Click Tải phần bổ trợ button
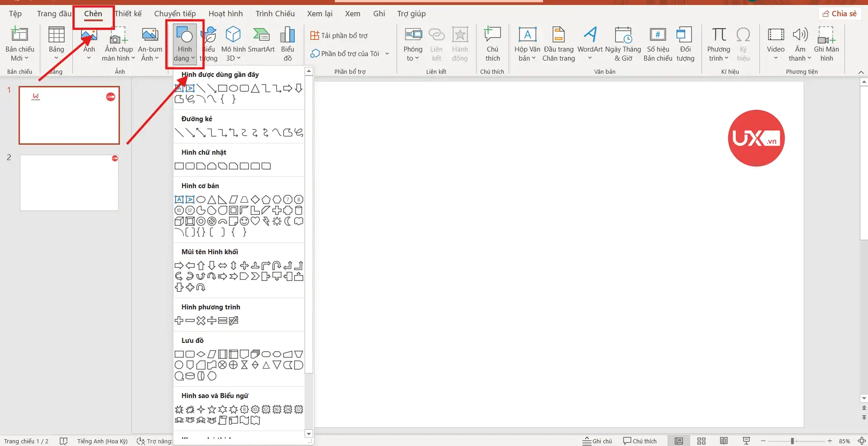The image size is (868, 446). (339, 36)
